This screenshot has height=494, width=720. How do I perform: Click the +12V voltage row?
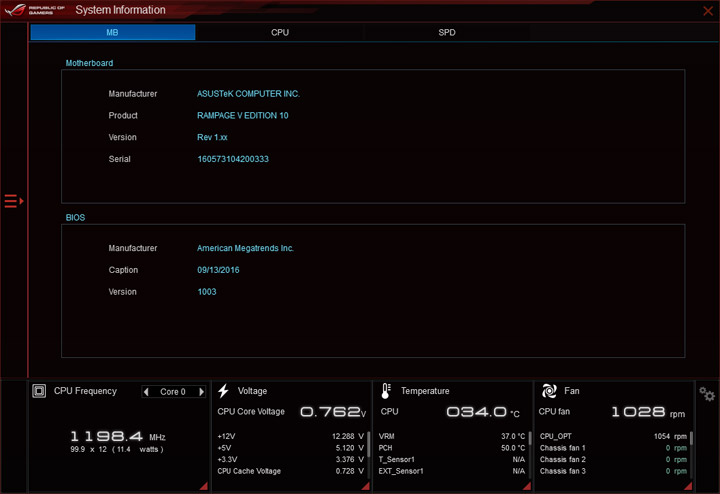(290, 436)
